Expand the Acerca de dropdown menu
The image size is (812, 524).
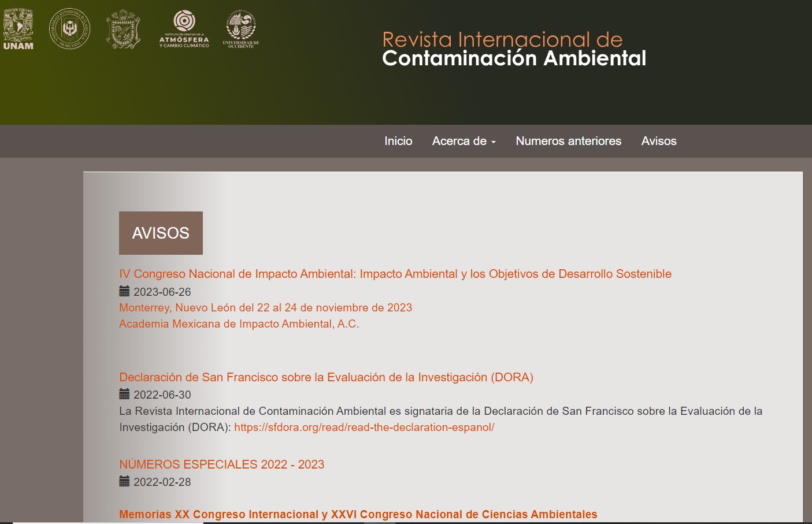click(464, 141)
